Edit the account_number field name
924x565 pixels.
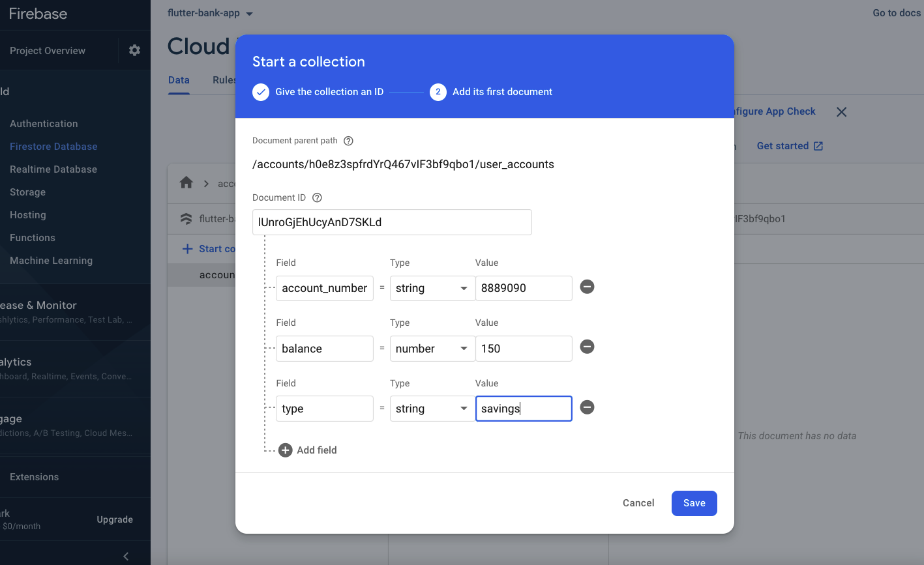pos(325,288)
